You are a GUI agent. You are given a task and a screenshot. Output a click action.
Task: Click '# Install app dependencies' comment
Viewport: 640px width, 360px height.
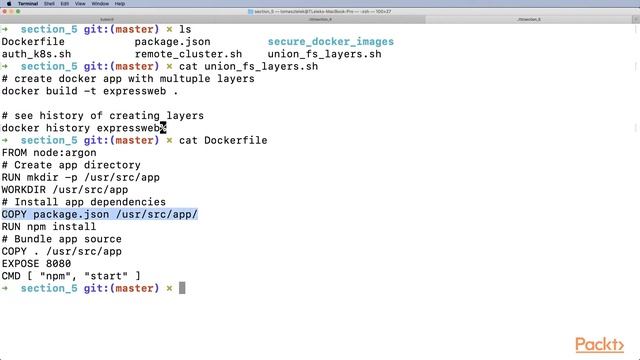pyautogui.click(x=84, y=202)
